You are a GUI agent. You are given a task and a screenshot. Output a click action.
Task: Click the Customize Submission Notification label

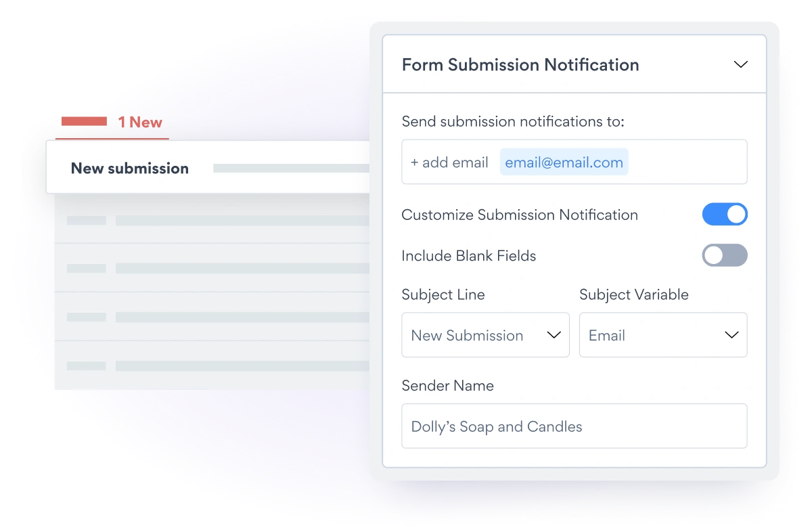(519, 215)
